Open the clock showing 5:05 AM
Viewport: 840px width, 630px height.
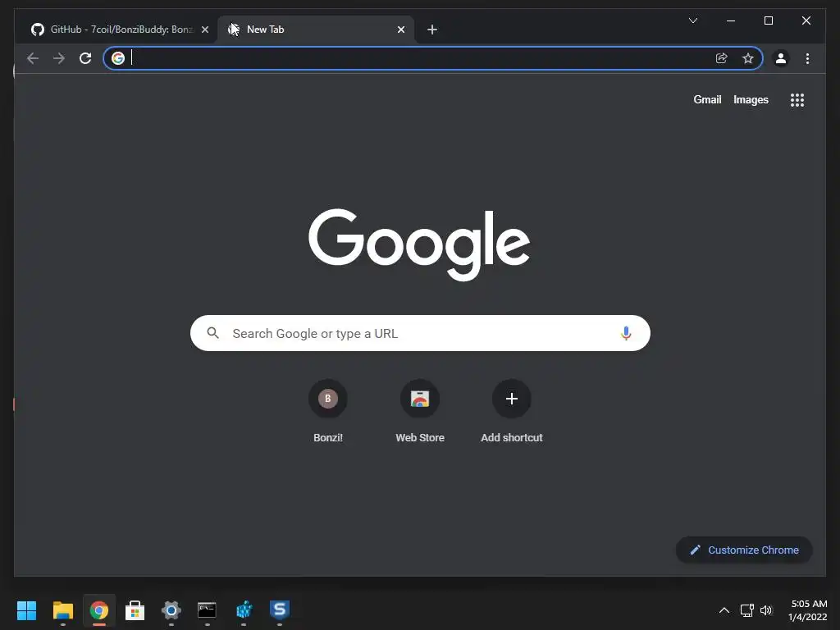(807, 610)
